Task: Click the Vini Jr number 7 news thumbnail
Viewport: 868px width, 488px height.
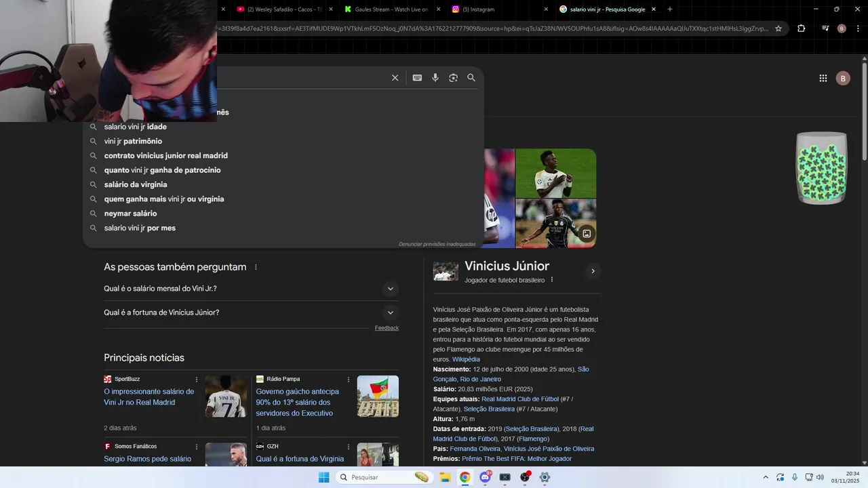Action: (x=226, y=396)
